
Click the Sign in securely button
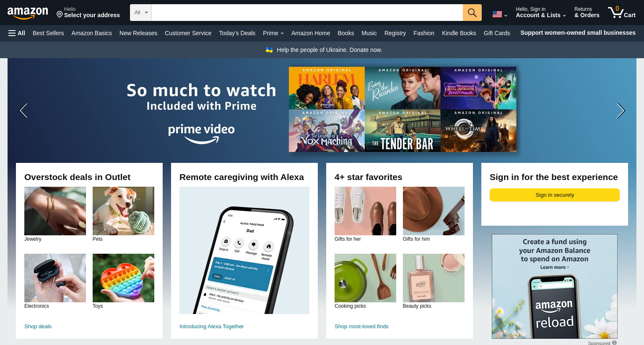pos(555,195)
